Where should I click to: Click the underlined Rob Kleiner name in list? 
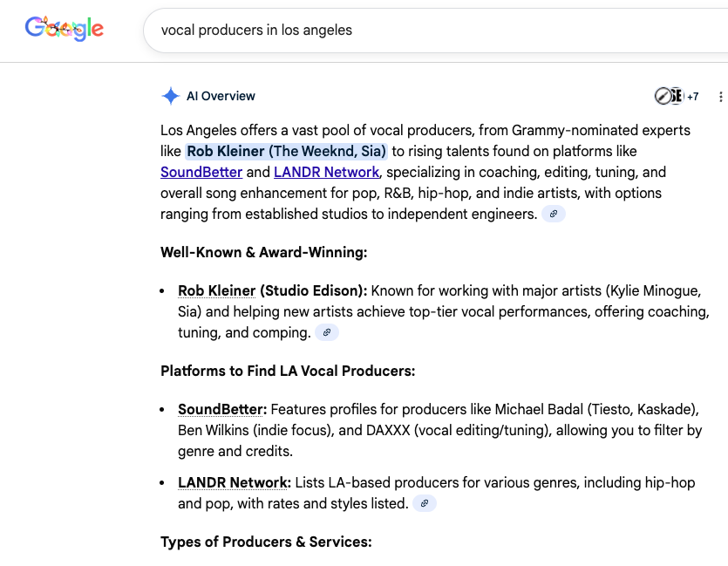coord(217,290)
